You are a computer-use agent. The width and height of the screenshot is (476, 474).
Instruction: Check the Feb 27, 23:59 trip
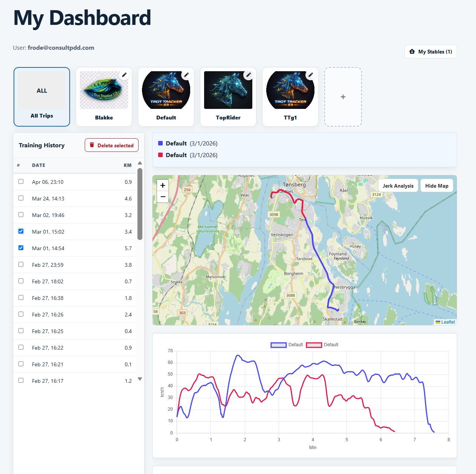21,265
